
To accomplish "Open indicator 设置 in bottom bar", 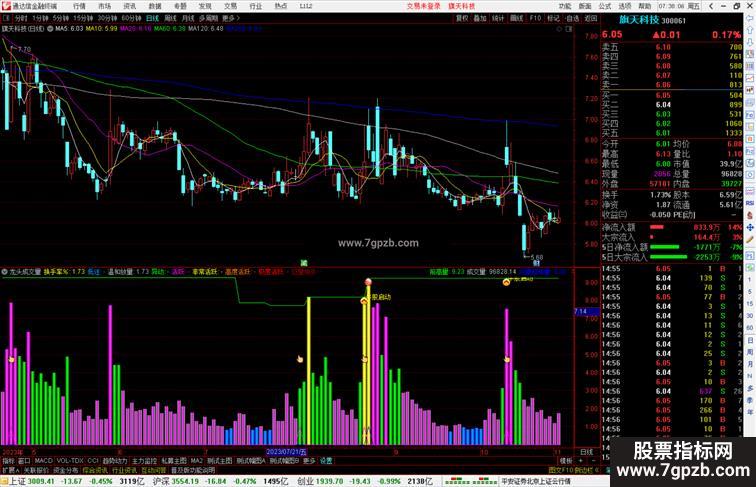I will point(326,461).
